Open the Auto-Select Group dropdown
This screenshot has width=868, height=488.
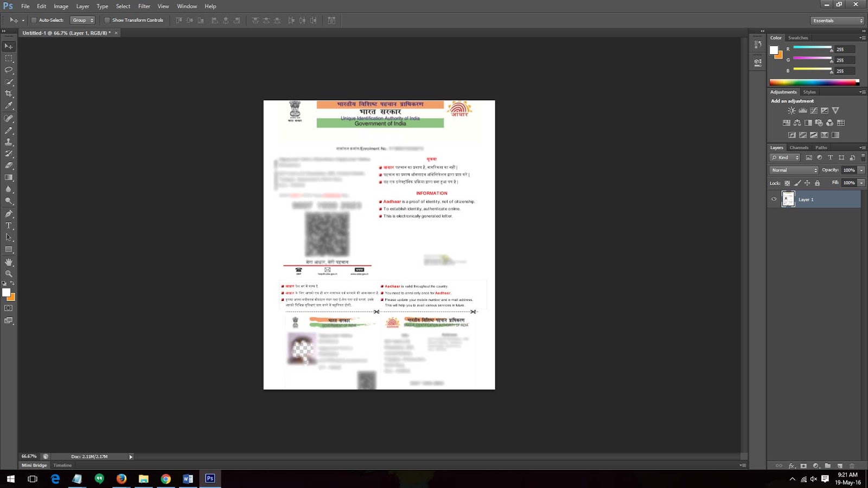pyautogui.click(x=82, y=20)
